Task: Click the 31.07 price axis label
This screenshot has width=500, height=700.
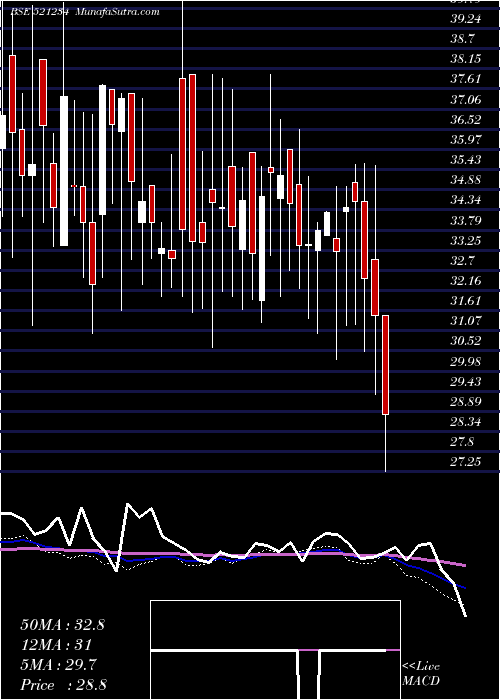Action: 466,321
